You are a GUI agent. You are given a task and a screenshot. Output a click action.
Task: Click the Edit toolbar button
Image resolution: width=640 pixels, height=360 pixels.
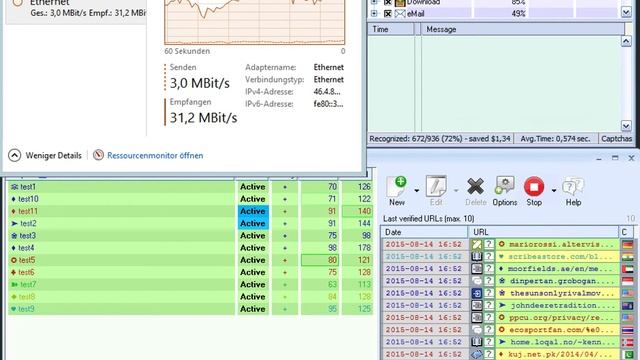coord(436,191)
